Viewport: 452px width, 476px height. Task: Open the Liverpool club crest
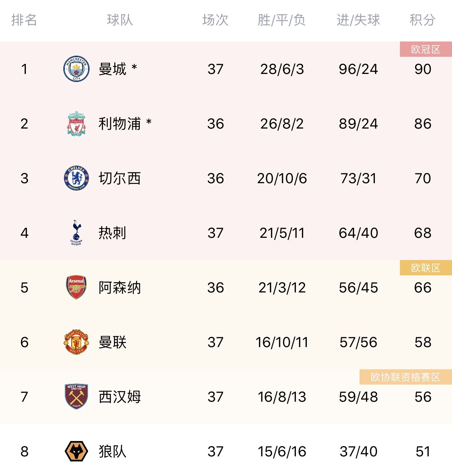click(76, 123)
